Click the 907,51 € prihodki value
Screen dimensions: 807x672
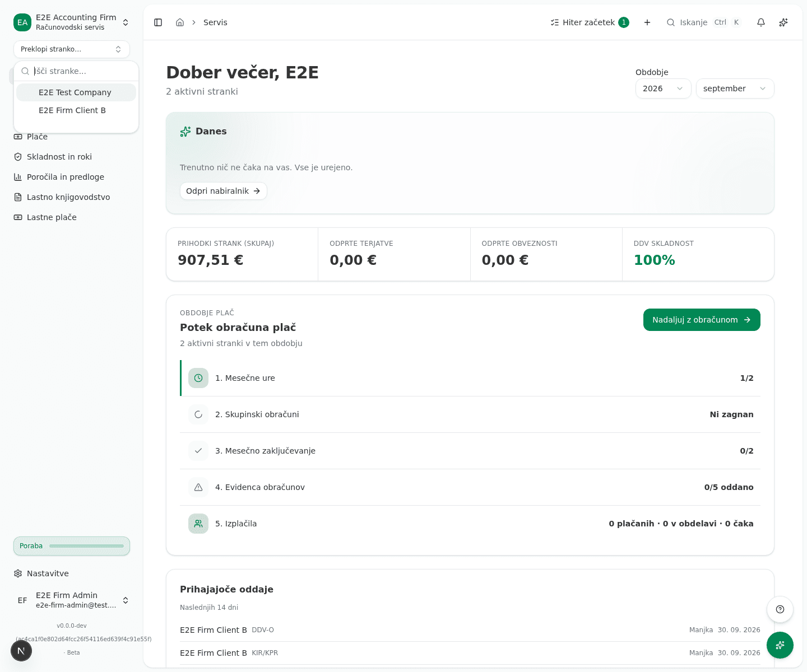210,260
